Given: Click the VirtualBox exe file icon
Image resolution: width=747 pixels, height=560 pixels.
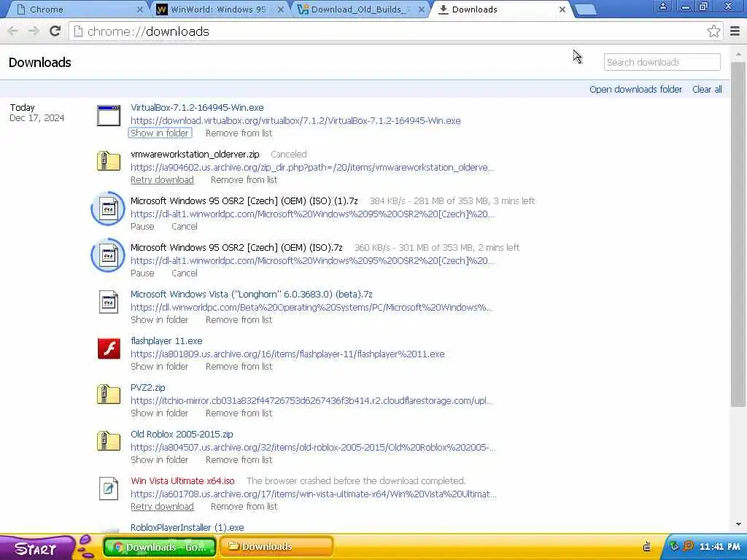Looking at the screenshot, I should pyautogui.click(x=109, y=116).
